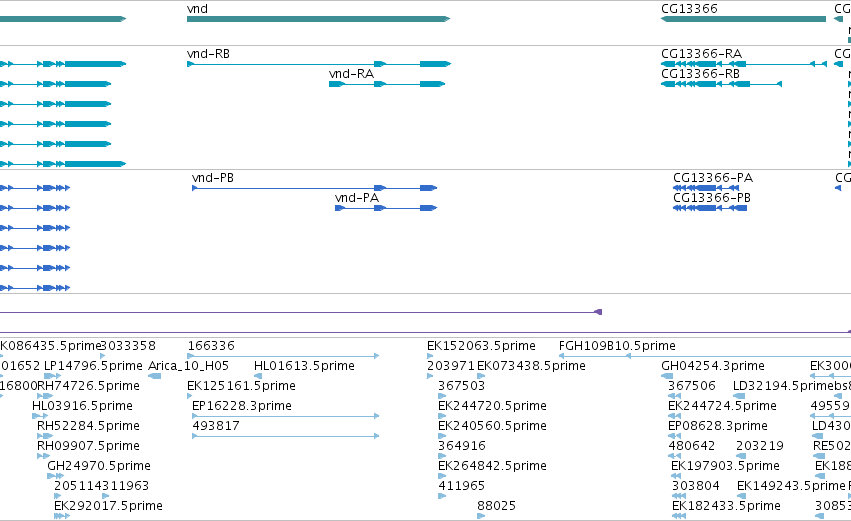
Task: Select the CG13366-RB transcript
Action: [721, 84]
